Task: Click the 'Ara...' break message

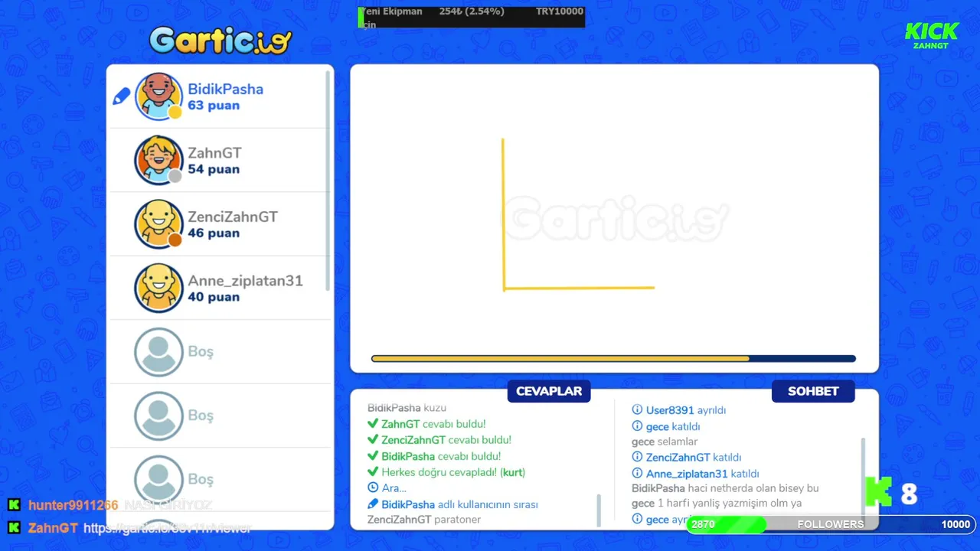Action: [394, 488]
